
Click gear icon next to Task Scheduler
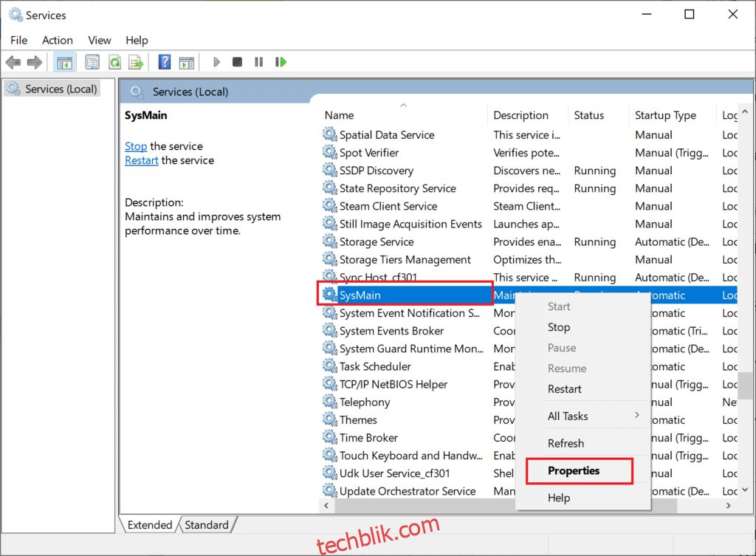click(x=330, y=365)
